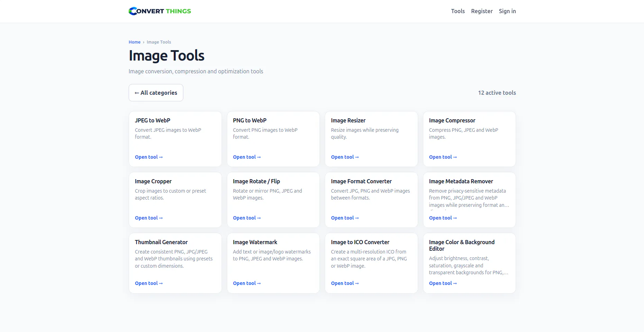Open tool link for Image Compressor
The height and width of the screenshot is (332, 644).
click(443, 157)
